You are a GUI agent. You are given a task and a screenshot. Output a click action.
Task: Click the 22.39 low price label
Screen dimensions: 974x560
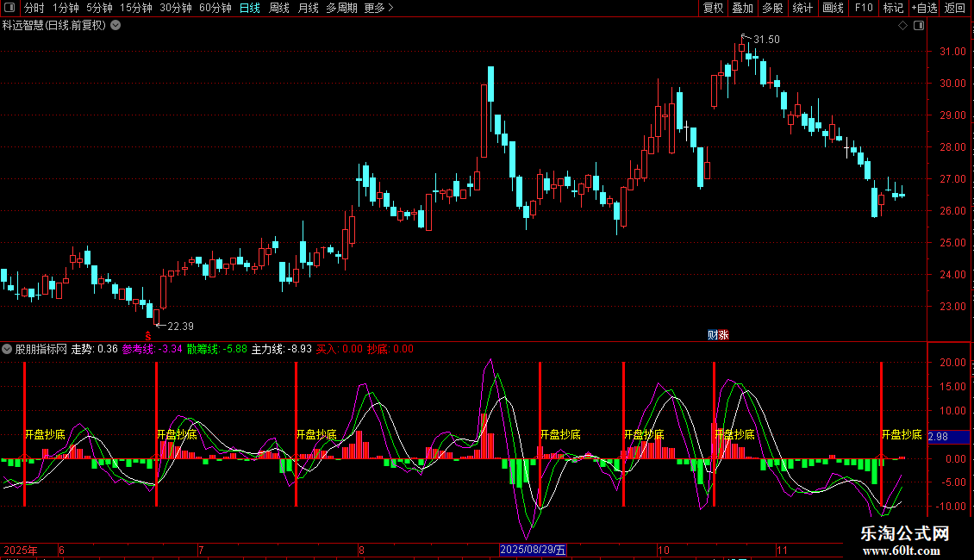[180, 326]
